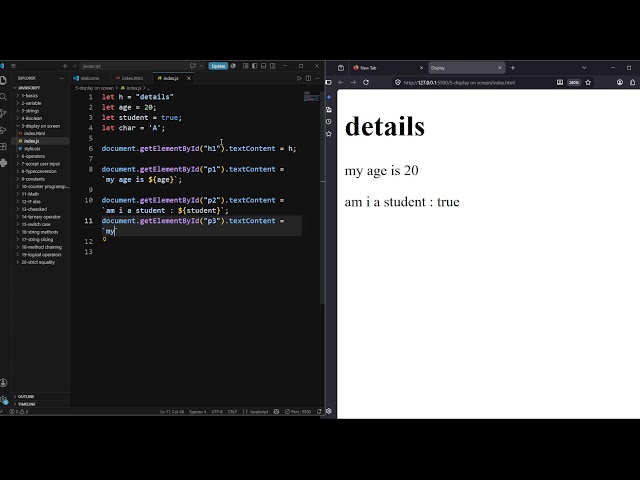Open Run and Debug in VS Code activity bar
Screen dimensions: 640x480
tap(3, 130)
